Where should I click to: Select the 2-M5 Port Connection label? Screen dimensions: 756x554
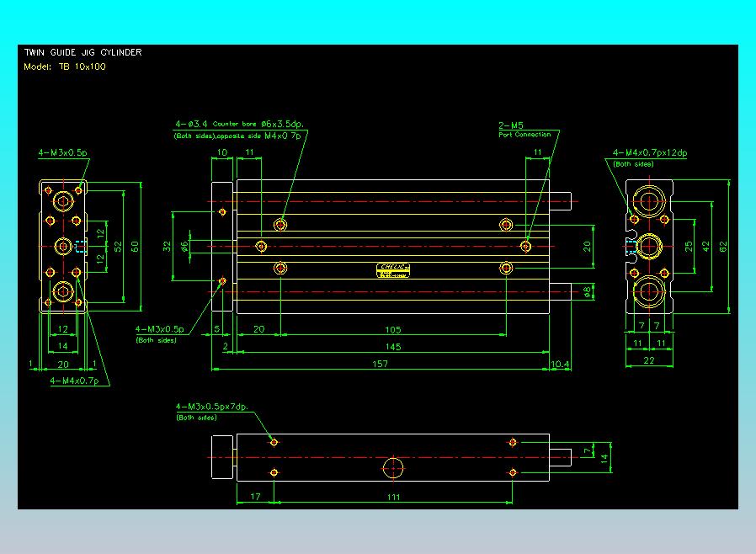point(512,124)
